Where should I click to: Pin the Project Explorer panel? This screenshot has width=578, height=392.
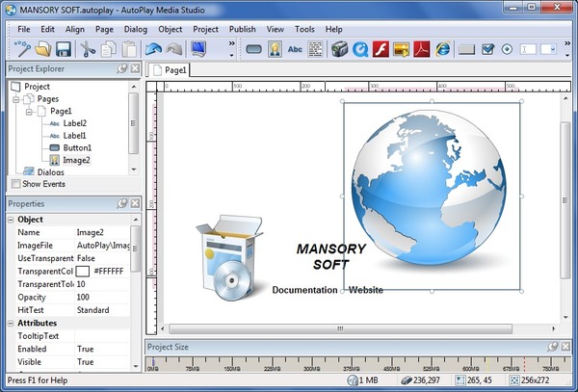(x=122, y=69)
